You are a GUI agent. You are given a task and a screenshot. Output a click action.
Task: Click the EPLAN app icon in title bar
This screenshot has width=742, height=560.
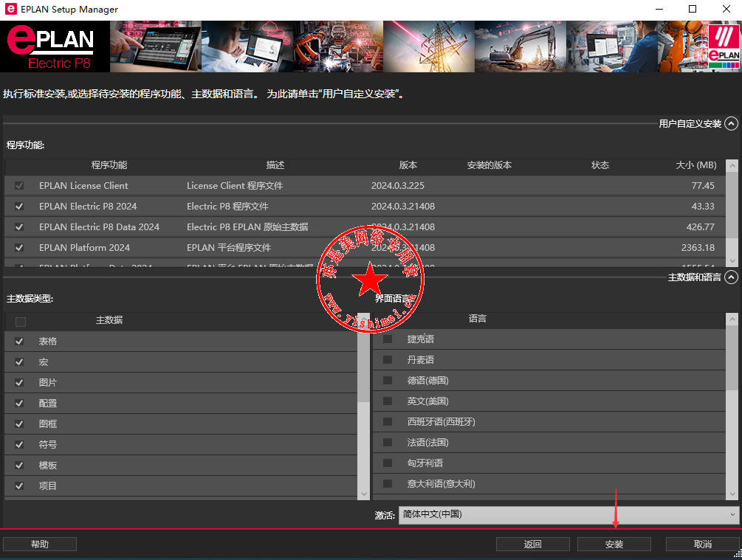pos(10,9)
